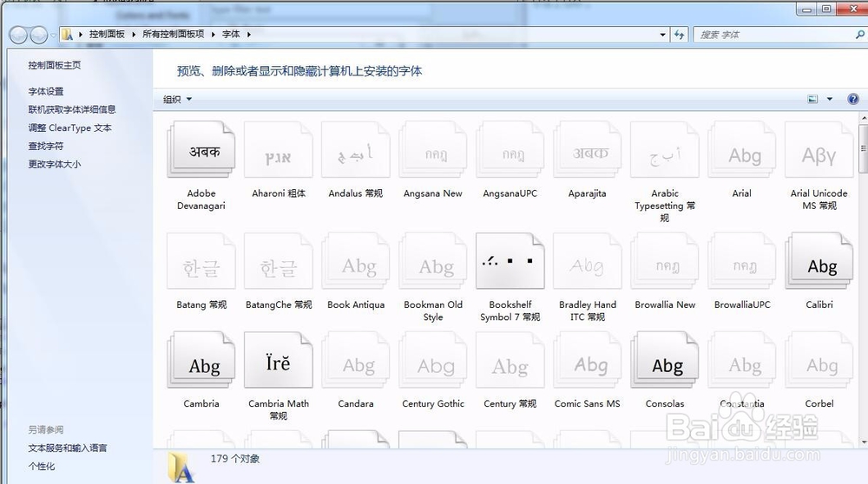Open 个性化 link
This screenshot has height=484, width=868.
(42, 467)
